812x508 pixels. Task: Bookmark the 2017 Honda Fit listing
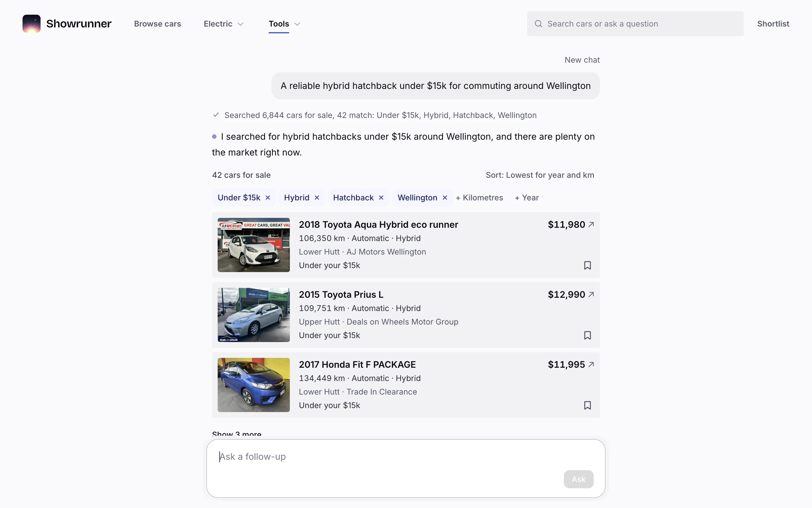(x=587, y=405)
